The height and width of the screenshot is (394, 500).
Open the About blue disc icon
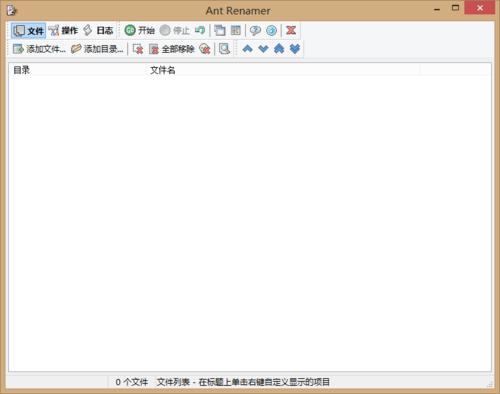(271, 31)
